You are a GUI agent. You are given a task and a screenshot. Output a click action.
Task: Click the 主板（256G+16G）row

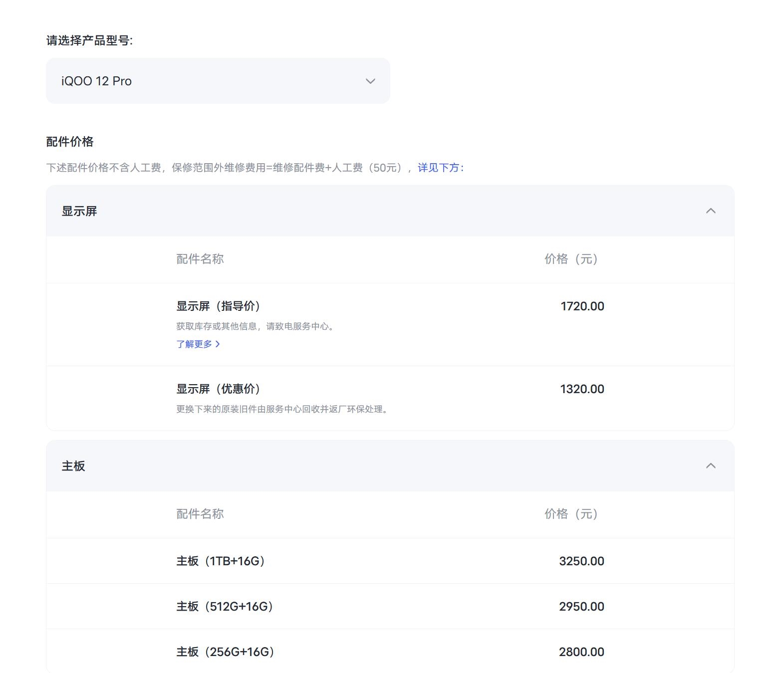(x=225, y=652)
